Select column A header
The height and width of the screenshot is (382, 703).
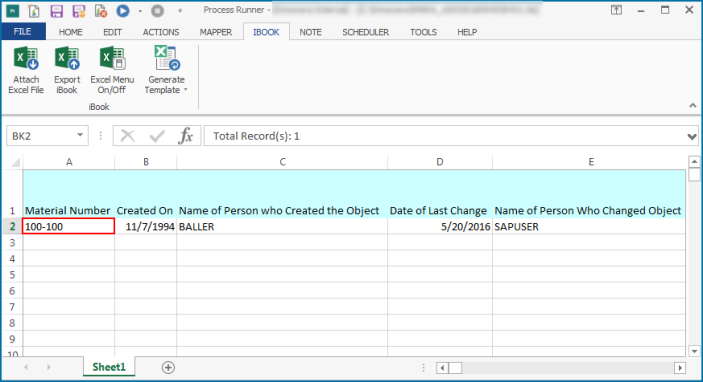[69, 162]
